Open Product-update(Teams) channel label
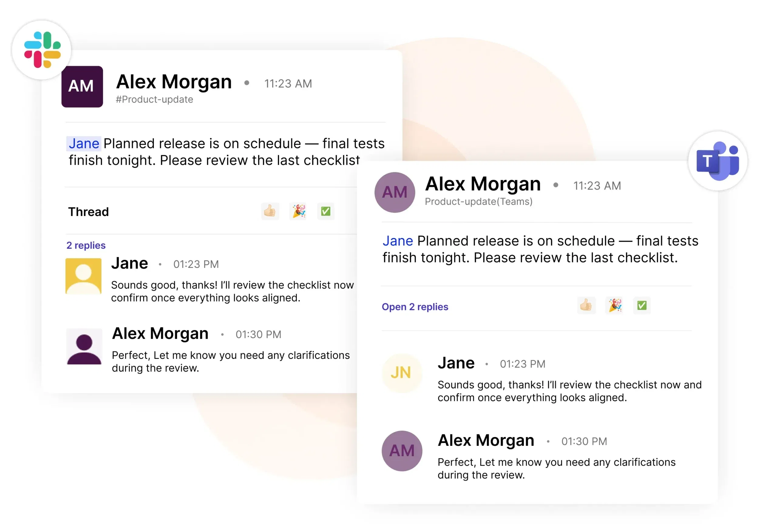The height and width of the screenshot is (532, 777). [478, 201]
